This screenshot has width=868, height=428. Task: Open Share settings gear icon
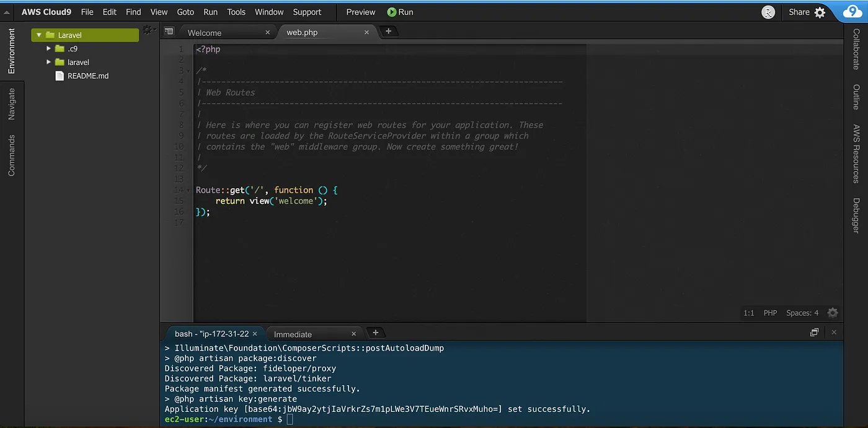(x=820, y=12)
